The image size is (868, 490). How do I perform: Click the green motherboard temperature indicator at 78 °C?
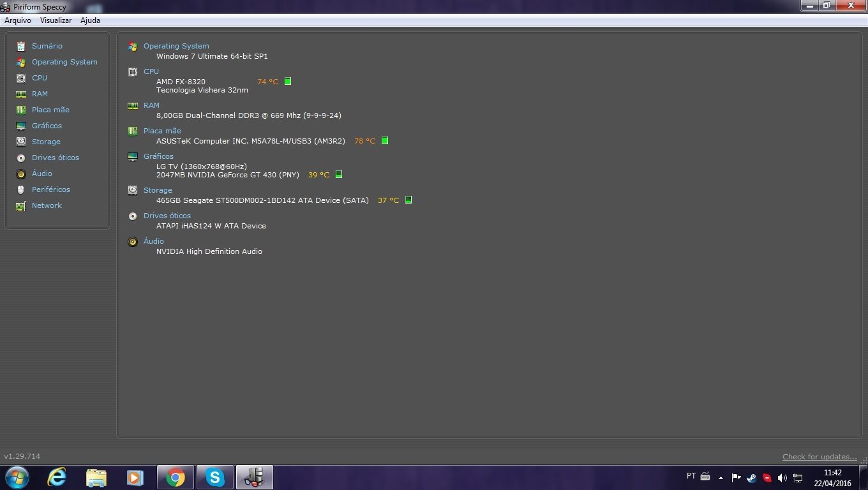pyautogui.click(x=385, y=140)
